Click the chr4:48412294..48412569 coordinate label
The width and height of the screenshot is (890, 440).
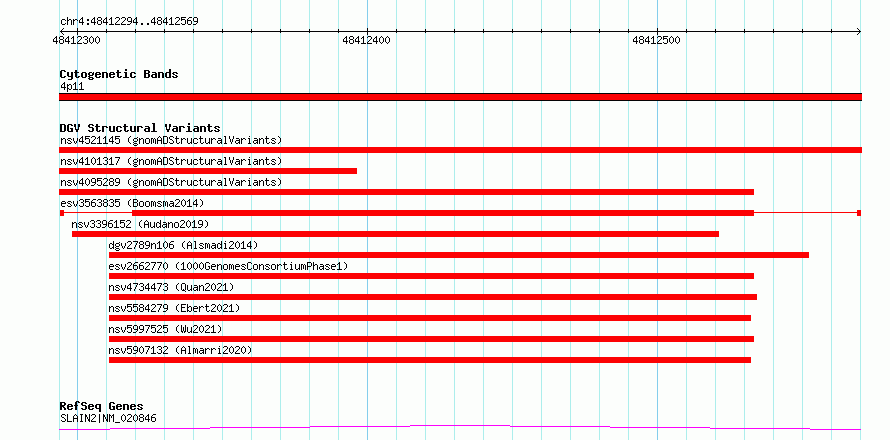point(129,22)
